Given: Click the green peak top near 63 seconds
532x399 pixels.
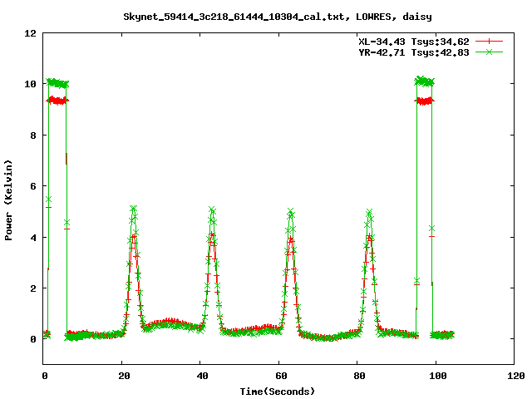Looking at the screenshot, I should click(x=290, y=212).
